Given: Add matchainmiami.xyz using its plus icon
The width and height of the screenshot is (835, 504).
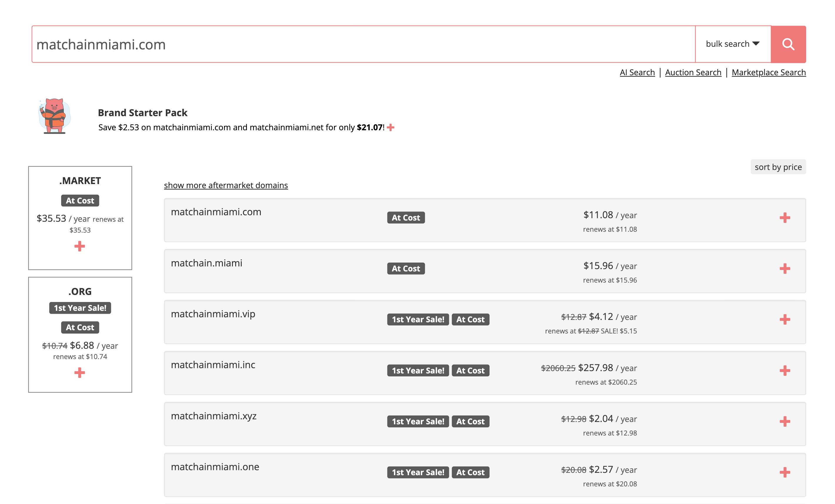Looking at the screenshot, I should [x=785, y=422].
